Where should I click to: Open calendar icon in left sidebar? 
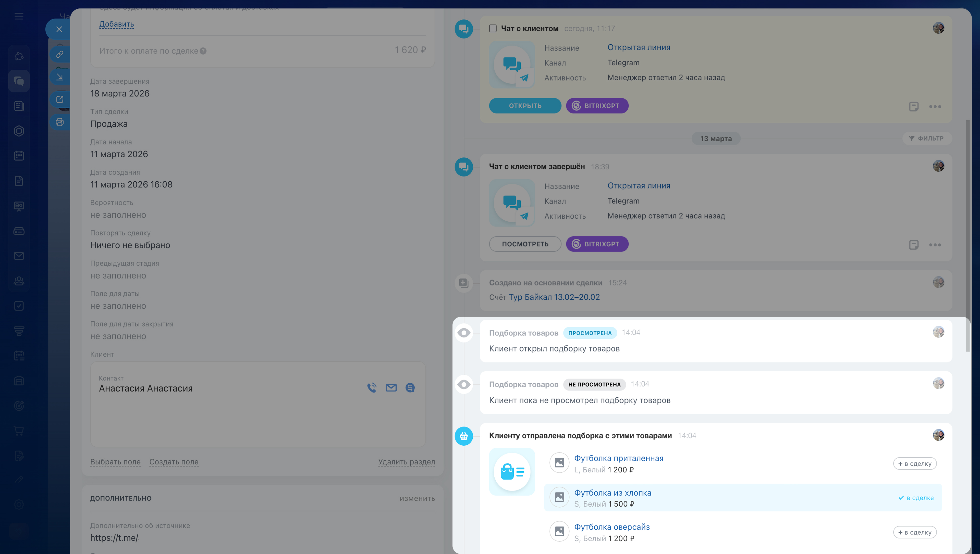pyautogui.click(x=19, y=156)
